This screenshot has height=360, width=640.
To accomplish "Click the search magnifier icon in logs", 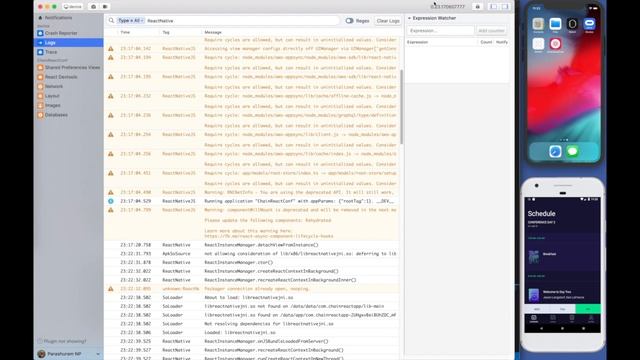I will click(x=111, y=20).
